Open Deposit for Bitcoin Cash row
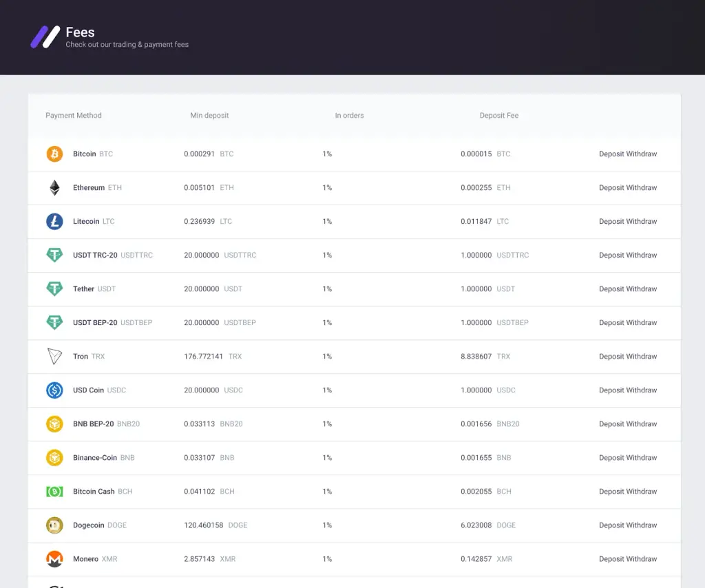Viewport: 705px width, 588px height. (x=611, y=492)
